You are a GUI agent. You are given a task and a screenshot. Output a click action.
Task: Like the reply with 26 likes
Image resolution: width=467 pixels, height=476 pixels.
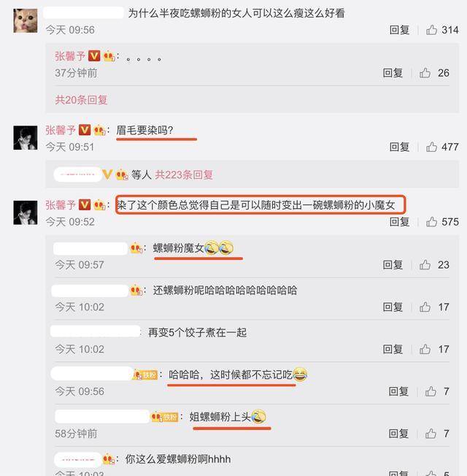(425, 73)
